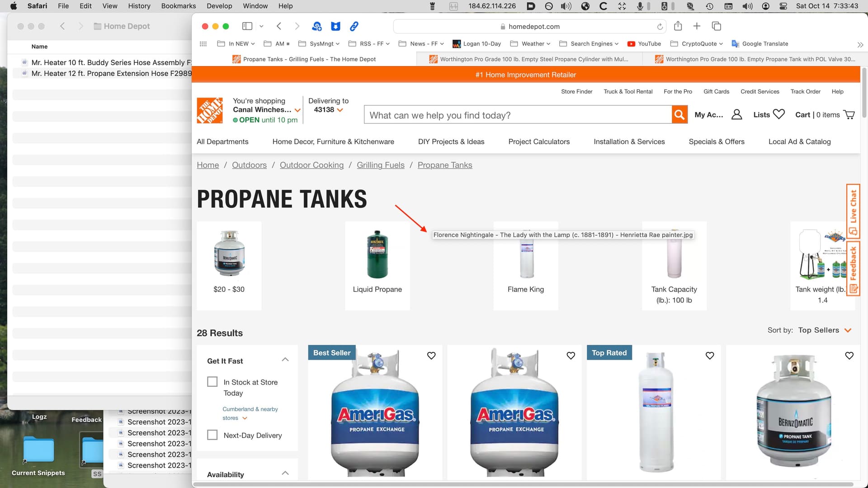Open the Develop menu
The image size is (868, 488).
219,6
